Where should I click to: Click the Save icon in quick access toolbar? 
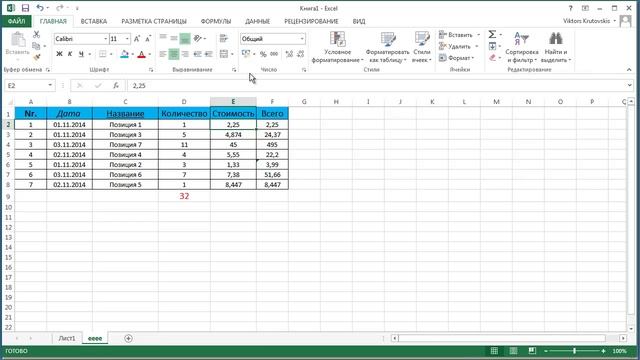(25, 8)
